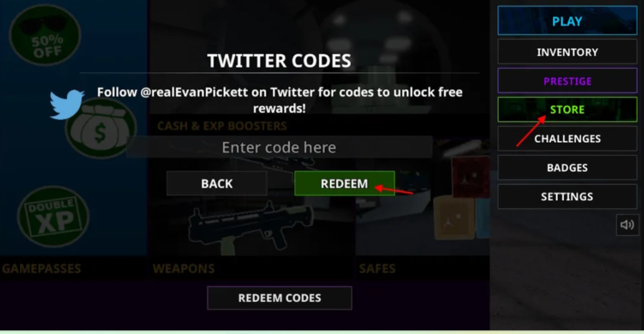Viewport: 644px width, 334px height.
Task: Go back from Twitter Codes dialog
Action: point(217,184)
